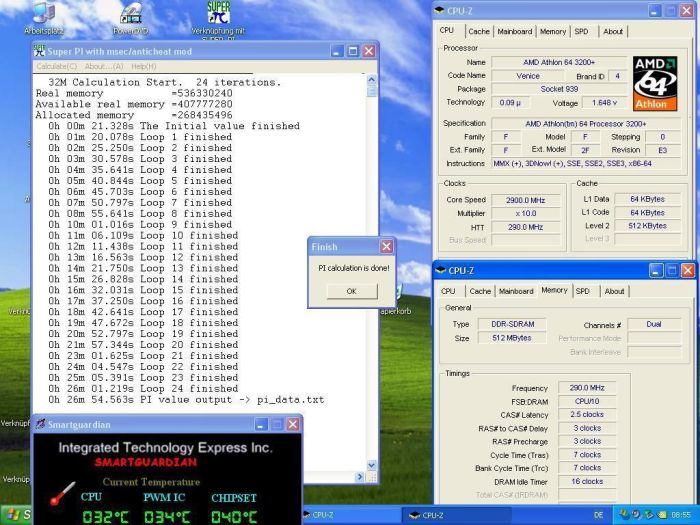Image resolution: width=700 pixels, height=525 pixels.
Task: Click the thermometer icon in Smartguardian
Action: (62, 494)
